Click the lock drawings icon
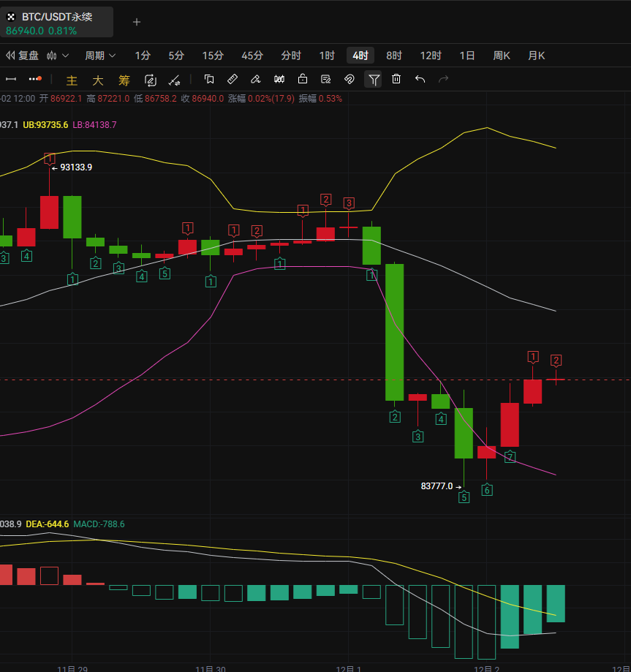This screenshot has height=672, width=631. (303, 80)
